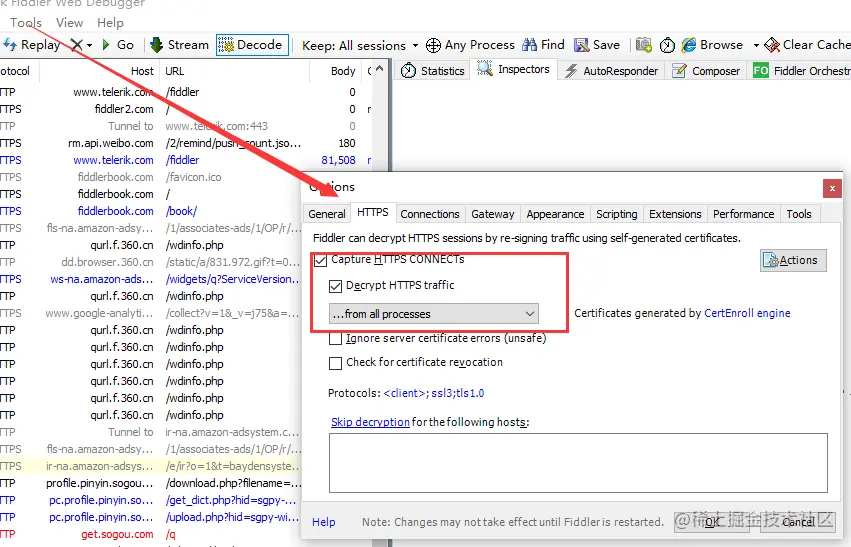Click the camera screenshot icon
This screenshot has width=851, height=547.
[x=644, y=45]
